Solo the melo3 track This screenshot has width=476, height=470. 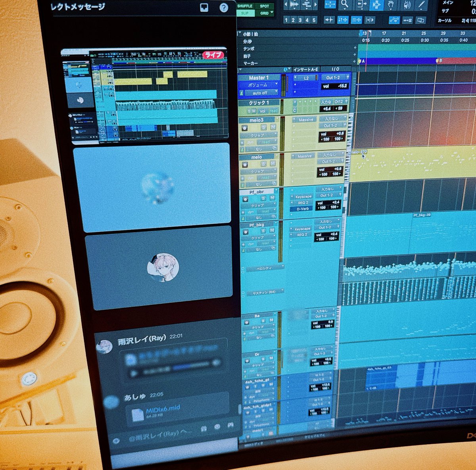point(264,127)
